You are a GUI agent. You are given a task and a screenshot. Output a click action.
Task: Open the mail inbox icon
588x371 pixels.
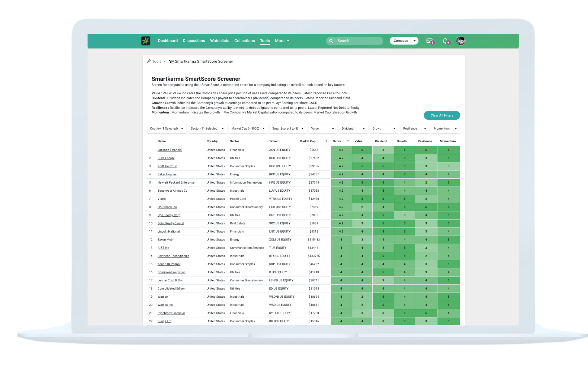430,41
